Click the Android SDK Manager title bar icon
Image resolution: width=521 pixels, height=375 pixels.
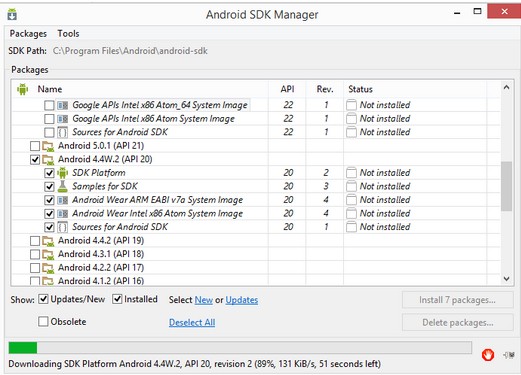(12, 15)
